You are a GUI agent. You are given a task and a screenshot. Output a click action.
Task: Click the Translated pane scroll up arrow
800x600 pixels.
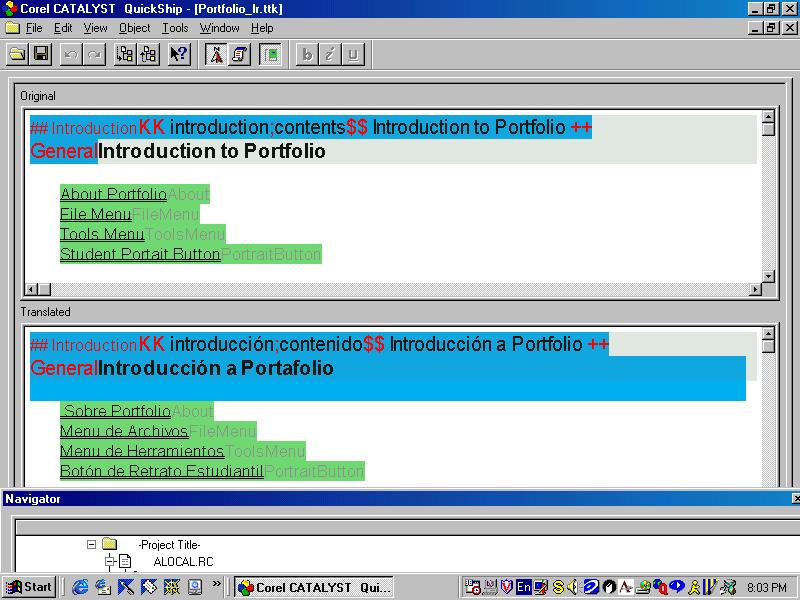pos(768,334)
